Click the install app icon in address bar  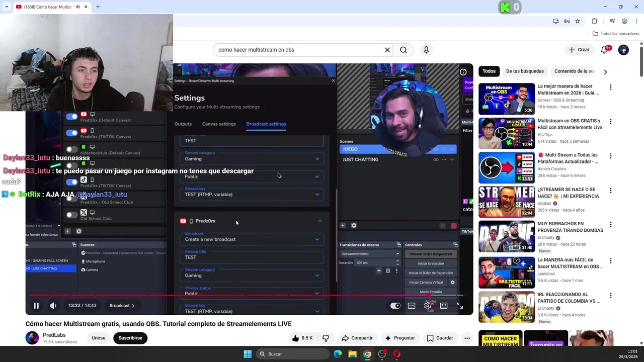(556, 21)
